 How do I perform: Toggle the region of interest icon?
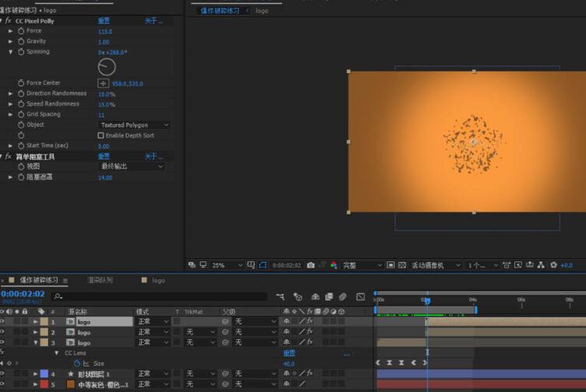(x=391, y=265)
